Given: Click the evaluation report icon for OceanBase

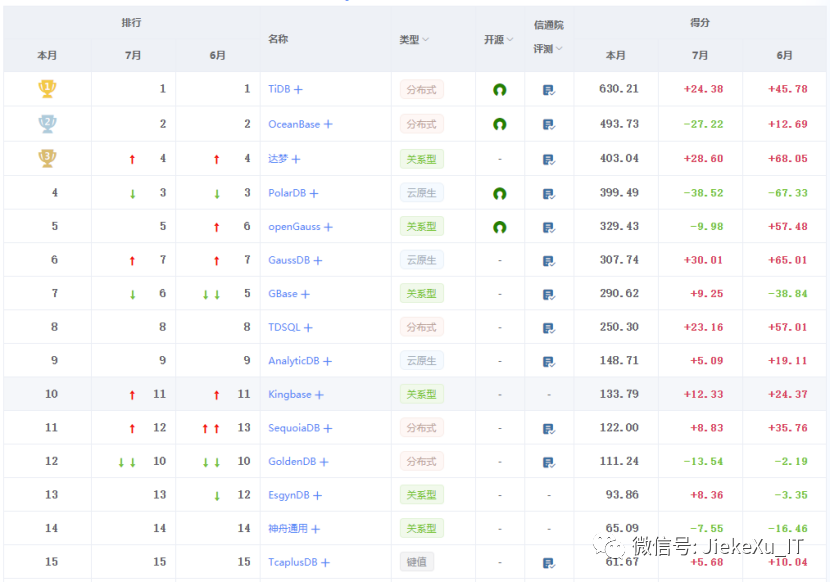Looking at the screenshot, I should (549, 124).
